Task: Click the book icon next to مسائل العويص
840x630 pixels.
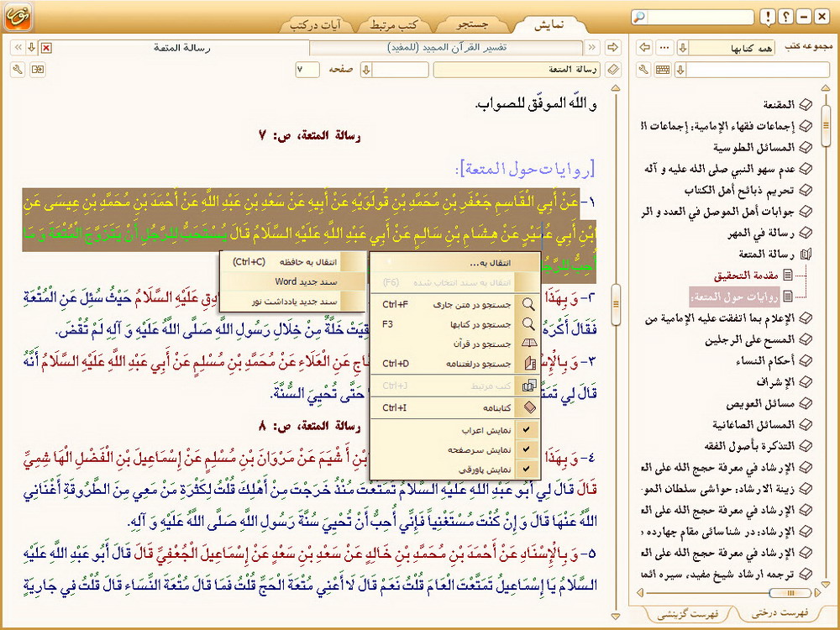Action: (x=806, y=403)
